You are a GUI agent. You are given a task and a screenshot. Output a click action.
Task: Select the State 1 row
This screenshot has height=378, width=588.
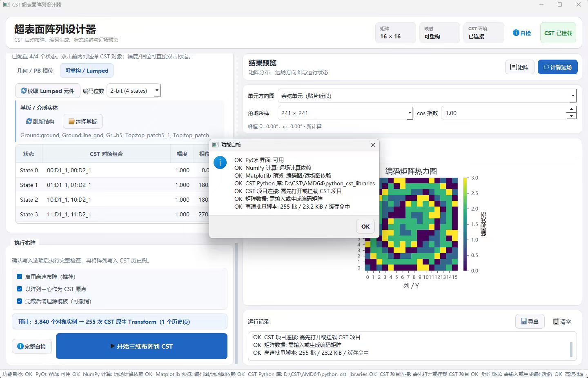tap(112, 185)
